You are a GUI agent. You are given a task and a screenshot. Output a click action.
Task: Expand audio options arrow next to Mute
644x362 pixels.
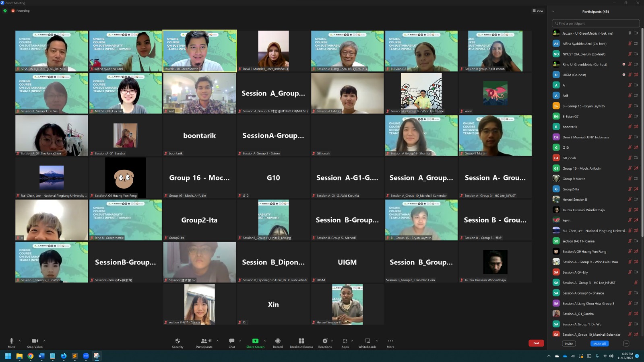20,341
